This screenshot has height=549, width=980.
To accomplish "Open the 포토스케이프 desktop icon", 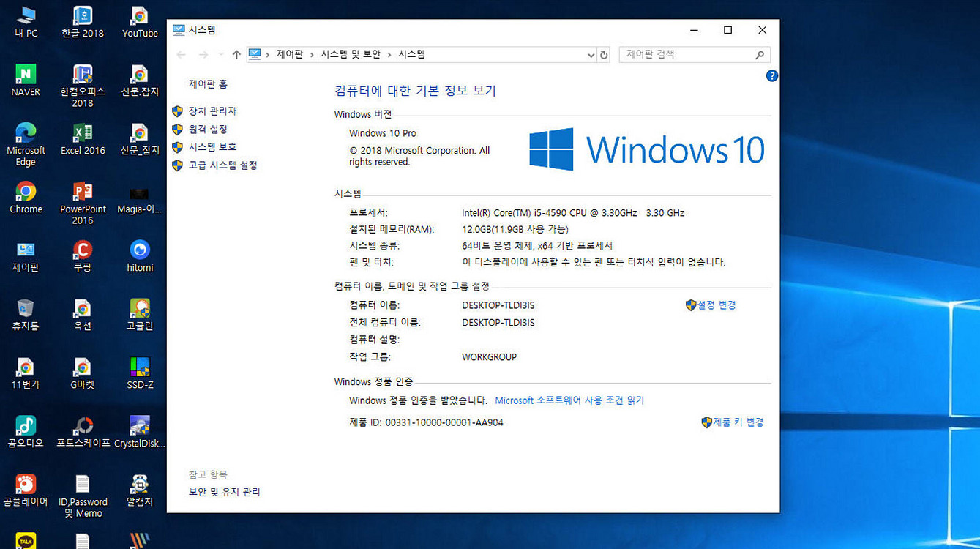I will [x=83, y=431].
